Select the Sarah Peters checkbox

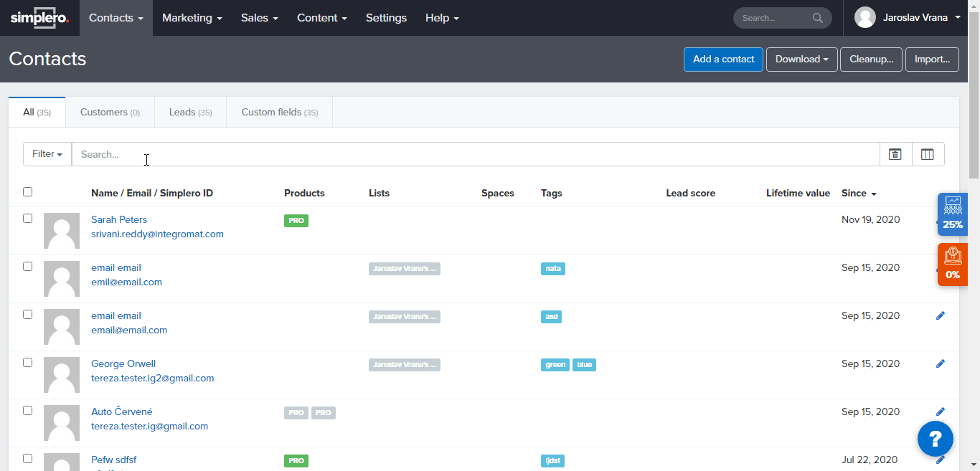point(27,218)
